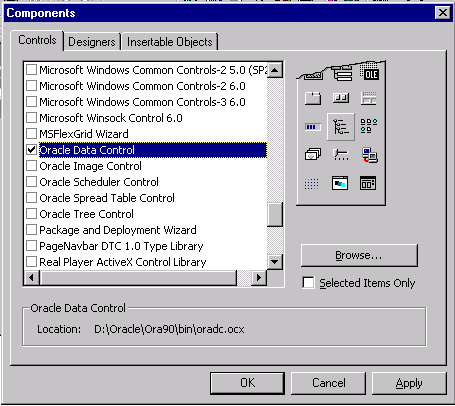
Task: Select the Slider icon in the toolbox preview
Action: tap(341, 155)
